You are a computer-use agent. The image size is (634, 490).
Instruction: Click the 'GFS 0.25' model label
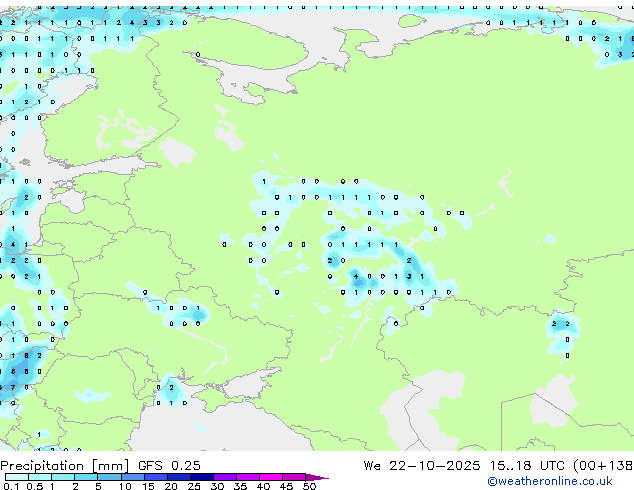click(x=169, y=466)
